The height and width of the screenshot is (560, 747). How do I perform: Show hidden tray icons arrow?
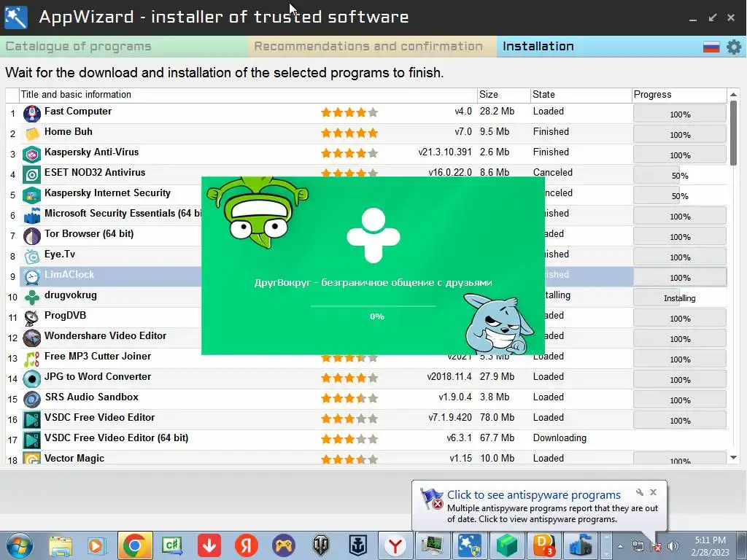[x=620, y=546]
